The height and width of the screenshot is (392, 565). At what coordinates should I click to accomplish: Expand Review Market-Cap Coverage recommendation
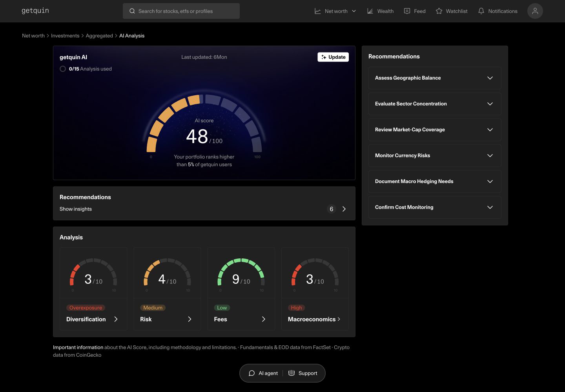point(435,130)
